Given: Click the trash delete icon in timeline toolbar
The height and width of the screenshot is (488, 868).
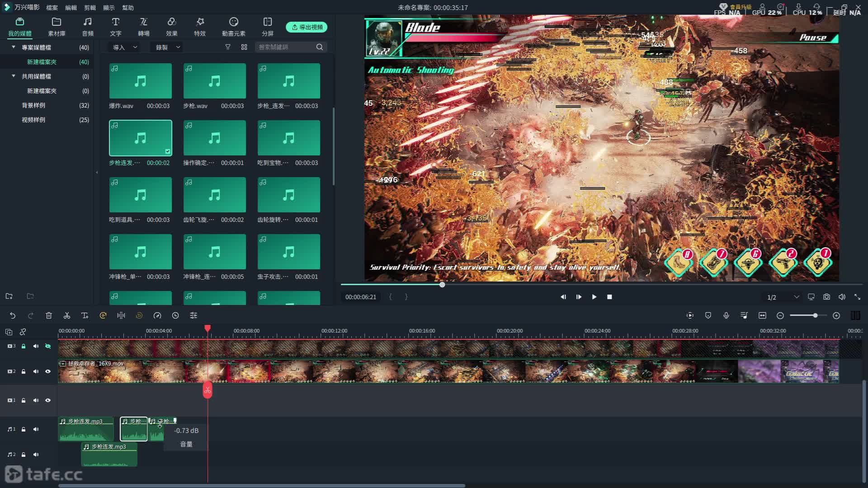Looking at the screenshot, I should click(x=49, y=315).
